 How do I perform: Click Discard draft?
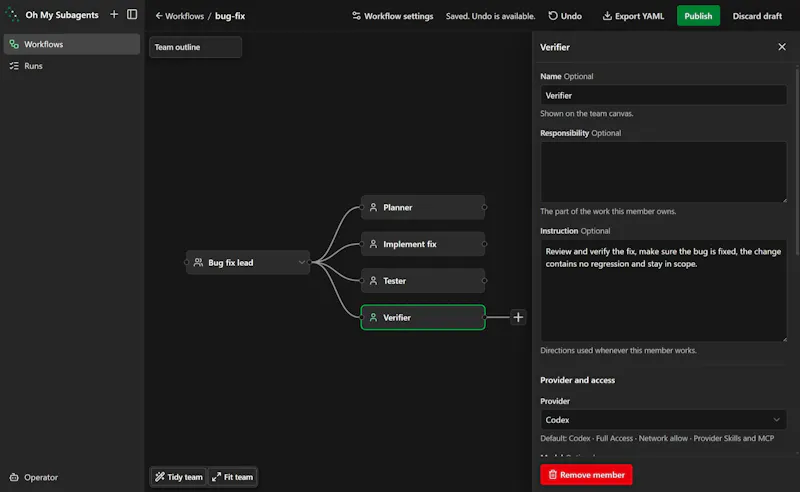tap(757, 16)
